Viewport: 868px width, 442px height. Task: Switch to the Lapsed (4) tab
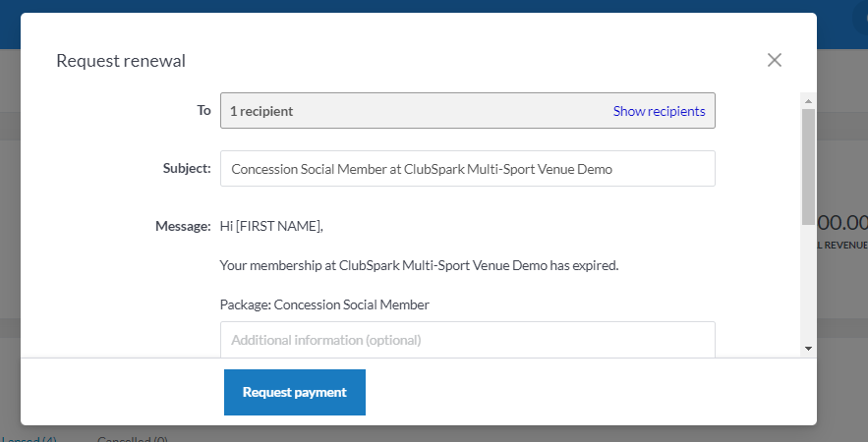click(29, 439)
